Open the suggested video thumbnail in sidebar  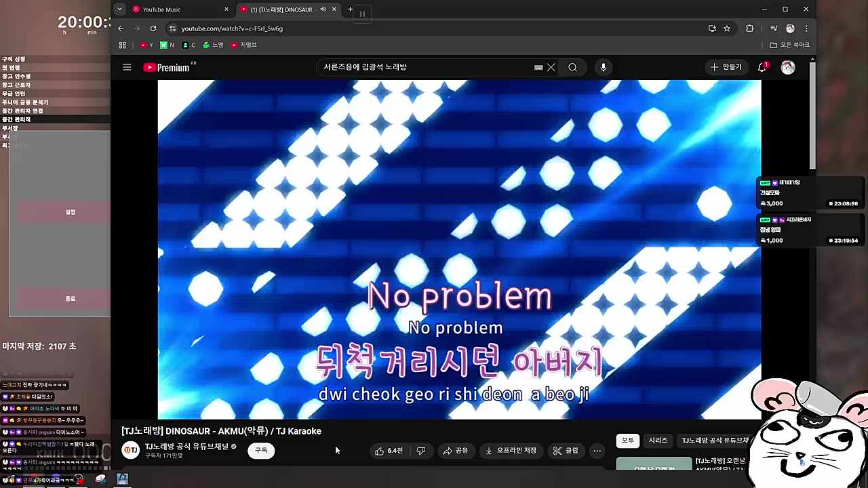tap(654, 464)
